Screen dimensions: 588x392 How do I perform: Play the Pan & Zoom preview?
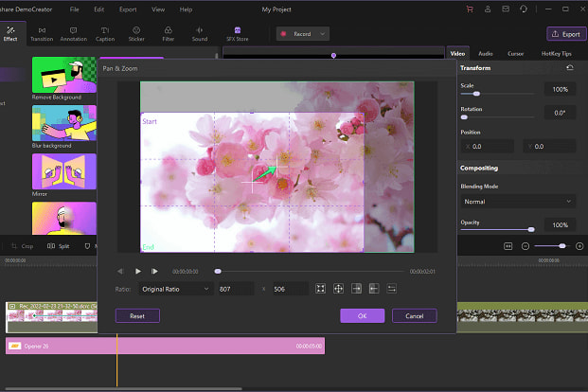[x=138, y=271]
